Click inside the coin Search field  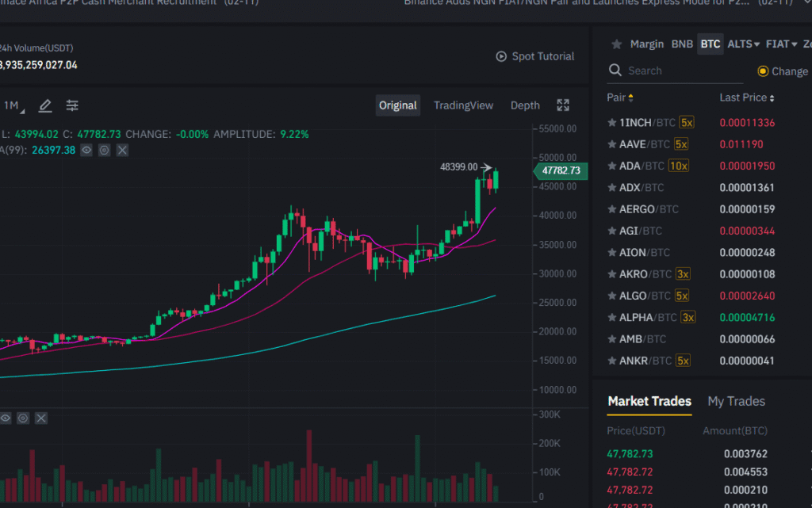[674, 71]
